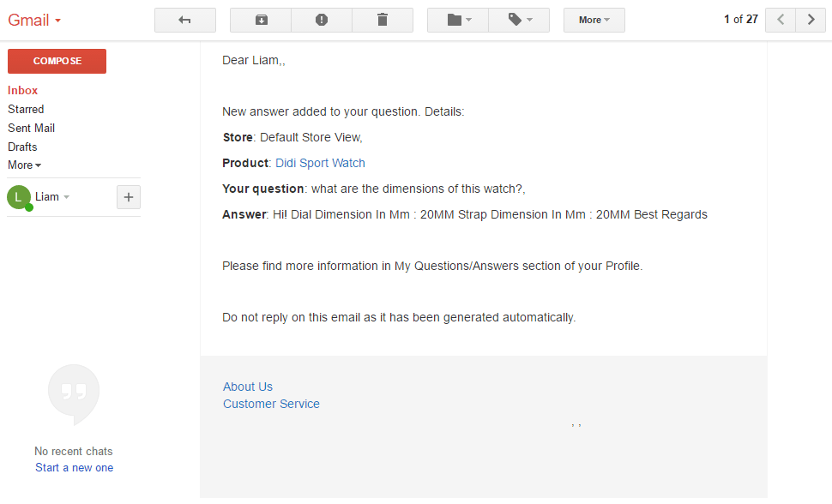832x504 pixels.
Task: Expand the More actions toolbar dropdown
Action: coord(594,20)
